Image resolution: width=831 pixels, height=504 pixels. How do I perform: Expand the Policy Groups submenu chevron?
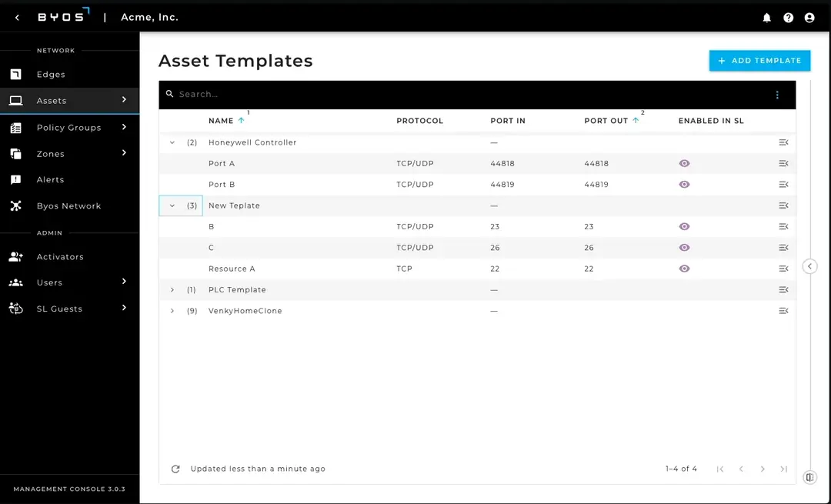pos(124,127)
